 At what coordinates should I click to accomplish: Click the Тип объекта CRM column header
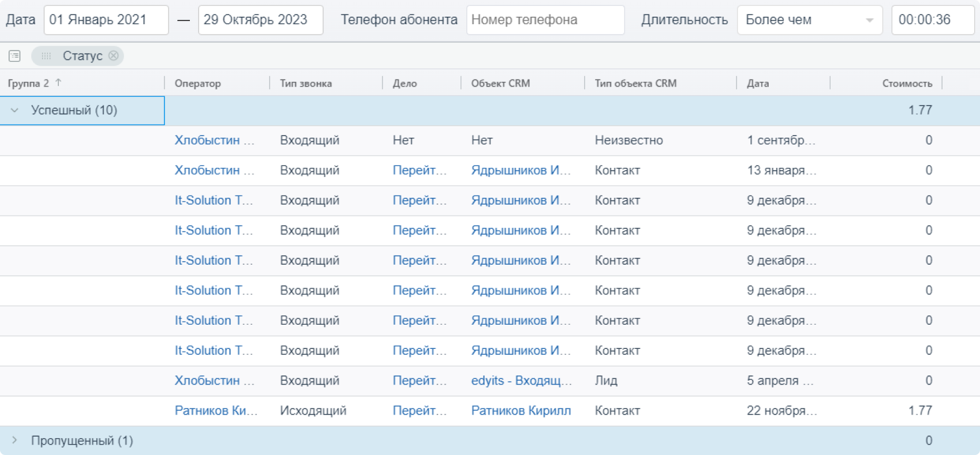tap(635, 84)
